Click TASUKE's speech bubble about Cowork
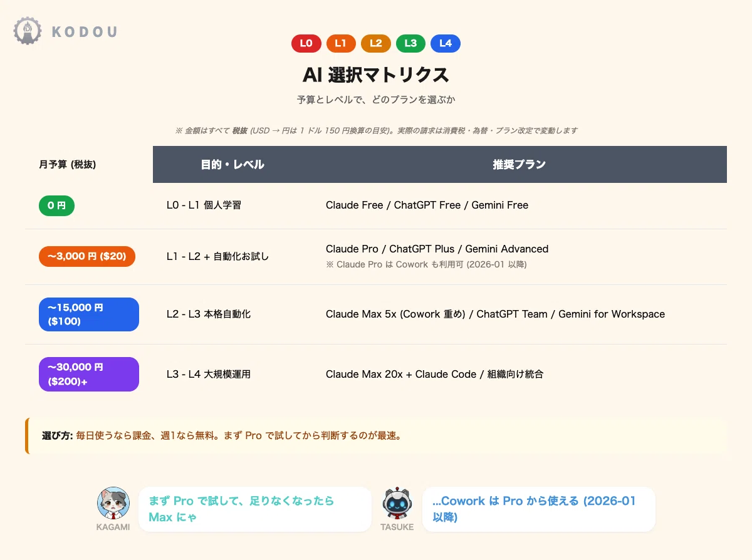The image size is (752, 560). pos(539,509)
